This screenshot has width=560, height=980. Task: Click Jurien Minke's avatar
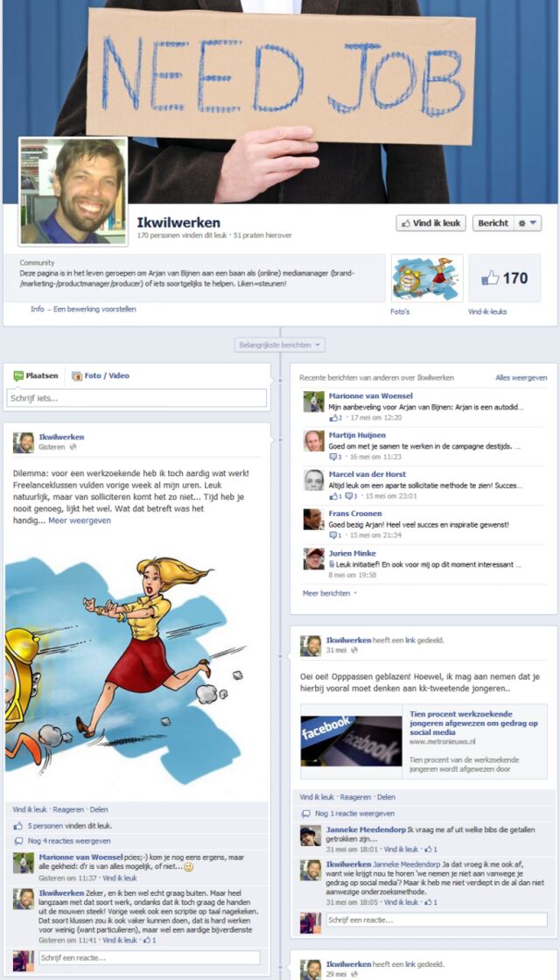(314, 559)
